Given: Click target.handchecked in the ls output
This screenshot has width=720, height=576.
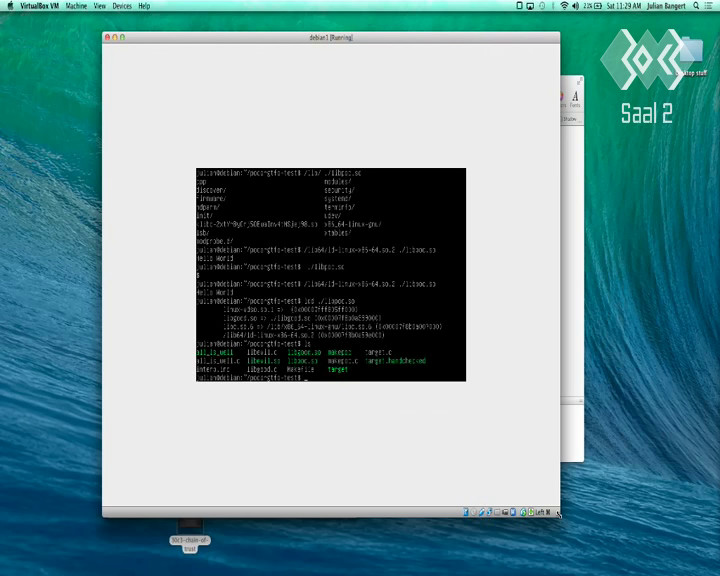Looking at the screenshot, I should coord(395,361).
